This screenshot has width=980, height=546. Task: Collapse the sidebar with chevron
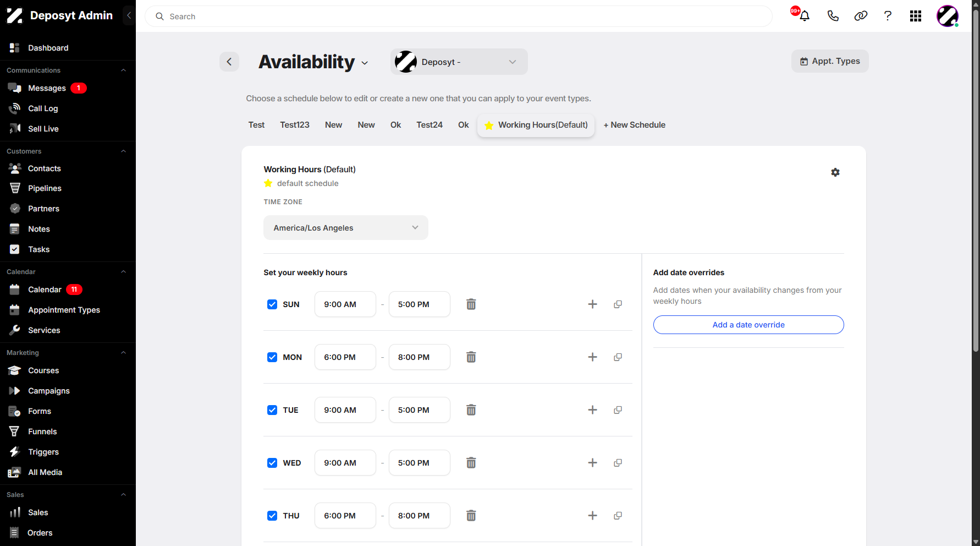pyautogui.click(x=129, y=15)
